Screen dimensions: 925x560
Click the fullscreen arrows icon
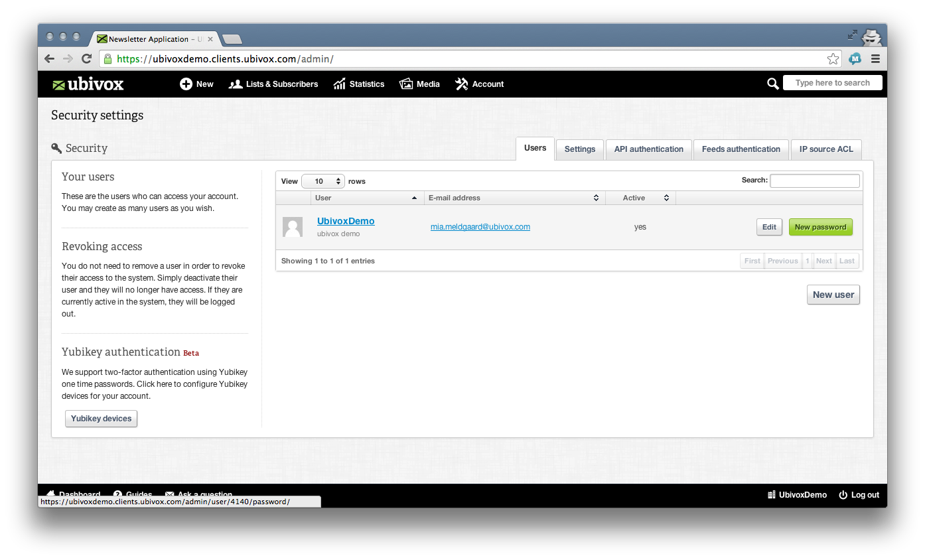tap(853, 35)
